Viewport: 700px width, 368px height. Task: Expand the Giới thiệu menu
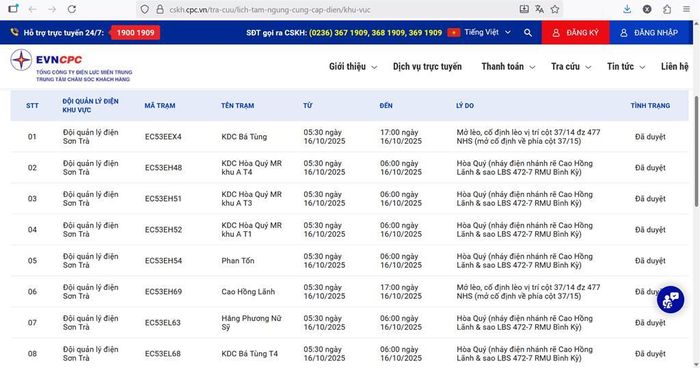tap(353, 67)
